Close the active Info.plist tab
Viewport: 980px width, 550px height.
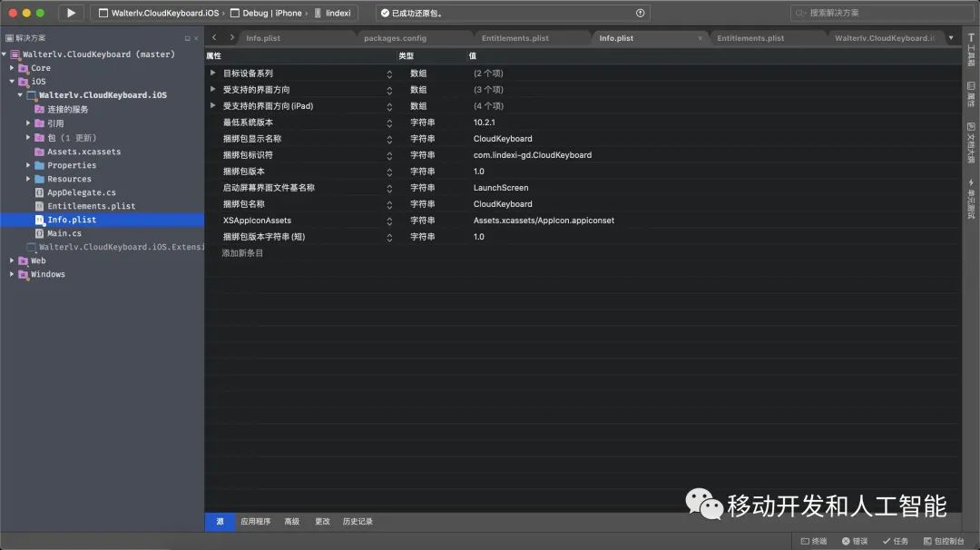(x=700, y=38)
